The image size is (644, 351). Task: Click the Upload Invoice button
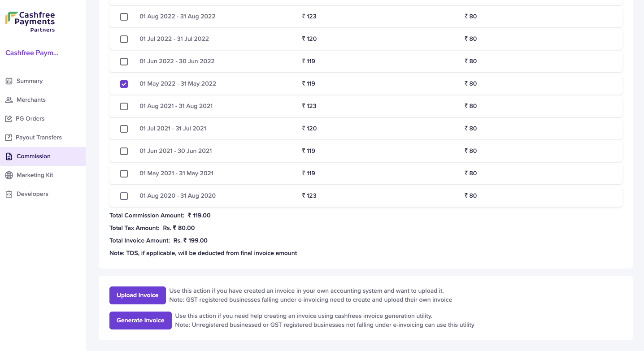pos(138,295)
